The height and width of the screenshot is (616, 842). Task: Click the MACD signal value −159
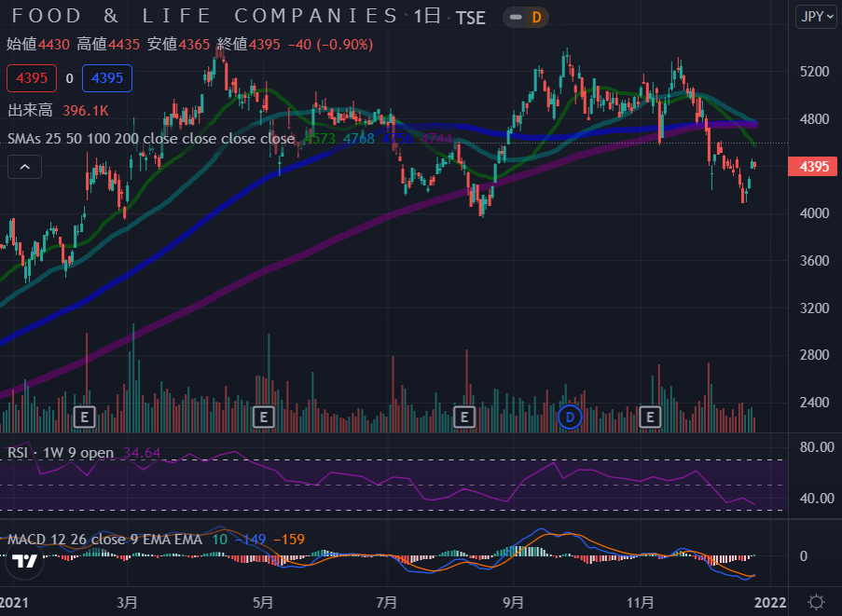[289, 539]
